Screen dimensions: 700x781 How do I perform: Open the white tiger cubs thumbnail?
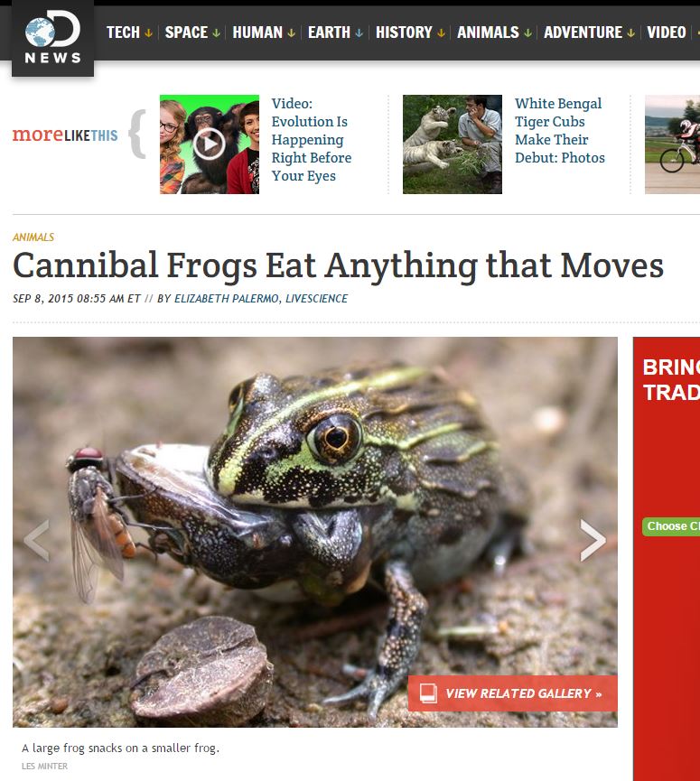point(452,144)
